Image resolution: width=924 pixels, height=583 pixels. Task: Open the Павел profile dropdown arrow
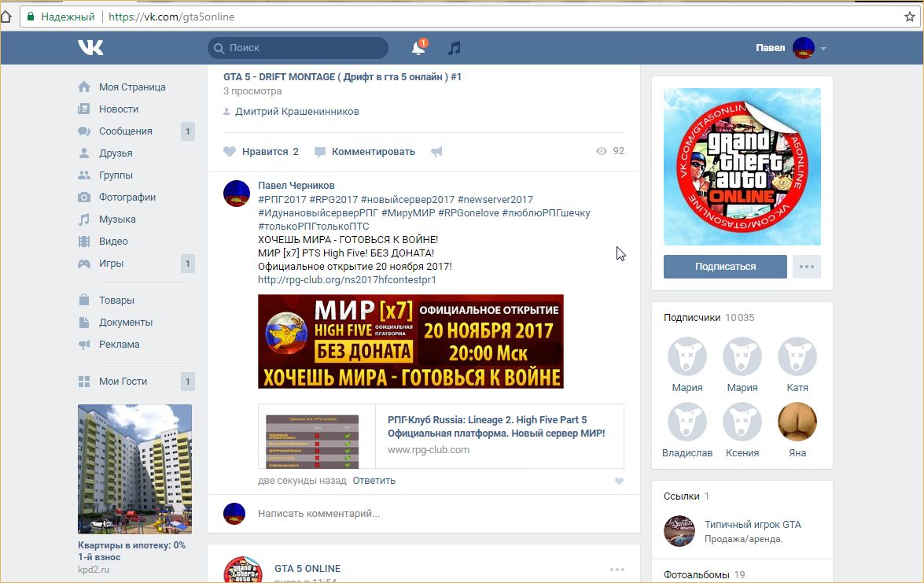tap(823, 48)
